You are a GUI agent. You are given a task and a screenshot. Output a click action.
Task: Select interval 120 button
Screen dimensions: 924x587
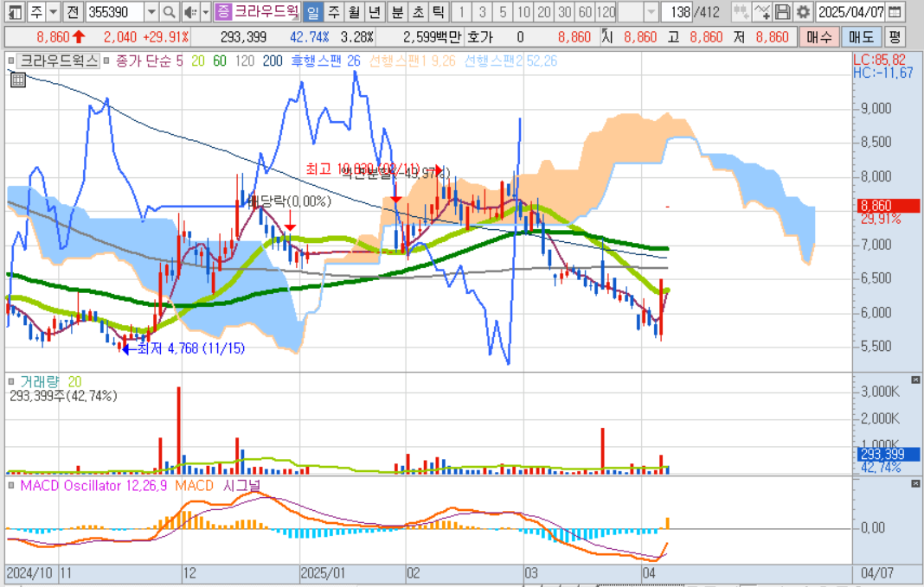(x=606, y=11)
